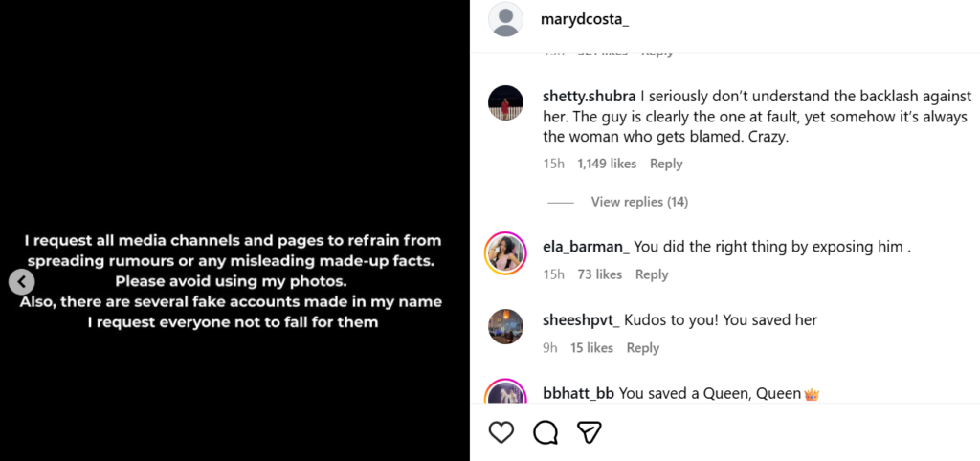
Task: Share post via paper plane icon
Action: coord(590,432)
